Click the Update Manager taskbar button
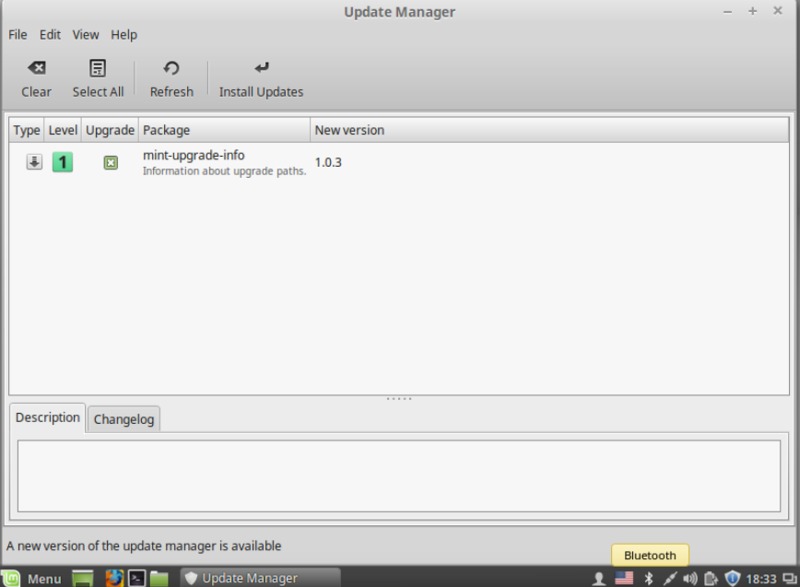Image resolution: width=800 pixels, height=587 pixels. (260, 578)
